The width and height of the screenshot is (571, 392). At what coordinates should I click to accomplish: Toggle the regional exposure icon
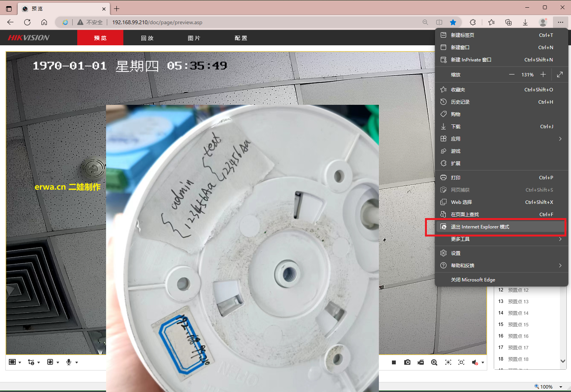point(448,362)
